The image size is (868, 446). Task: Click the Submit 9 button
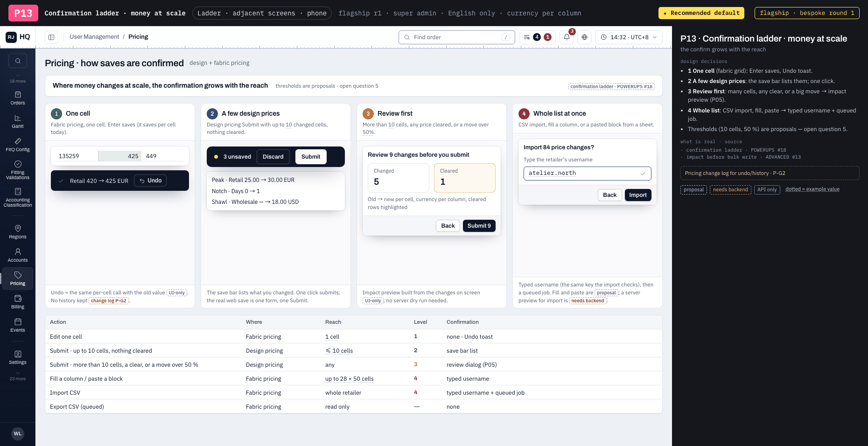[479, 226]
